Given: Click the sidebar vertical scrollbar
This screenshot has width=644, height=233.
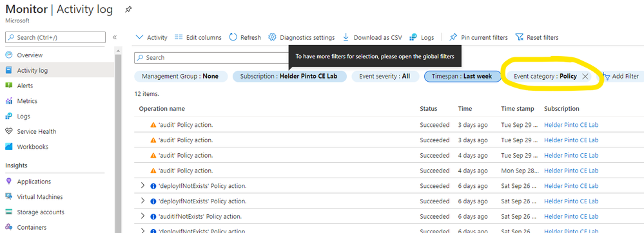Looking at the screenshot, I should [118, 144].
